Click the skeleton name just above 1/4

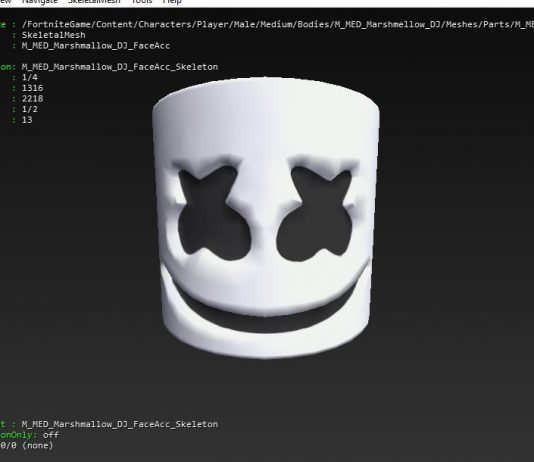coord(120,67)
